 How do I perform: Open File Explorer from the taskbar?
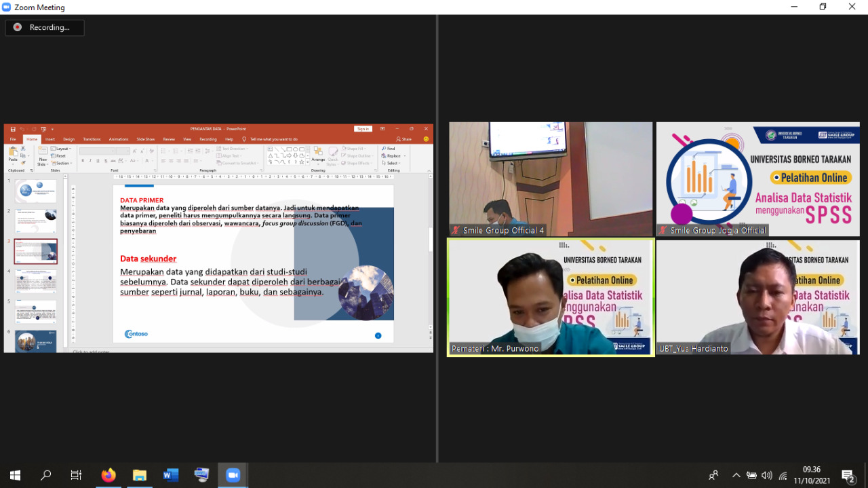[140, 475]
